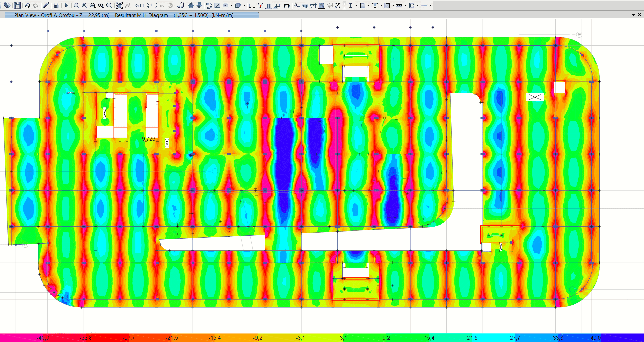Click the arrows-and-numbers display icon
This screenshot has width=644, height=342.
click(338, 5)
